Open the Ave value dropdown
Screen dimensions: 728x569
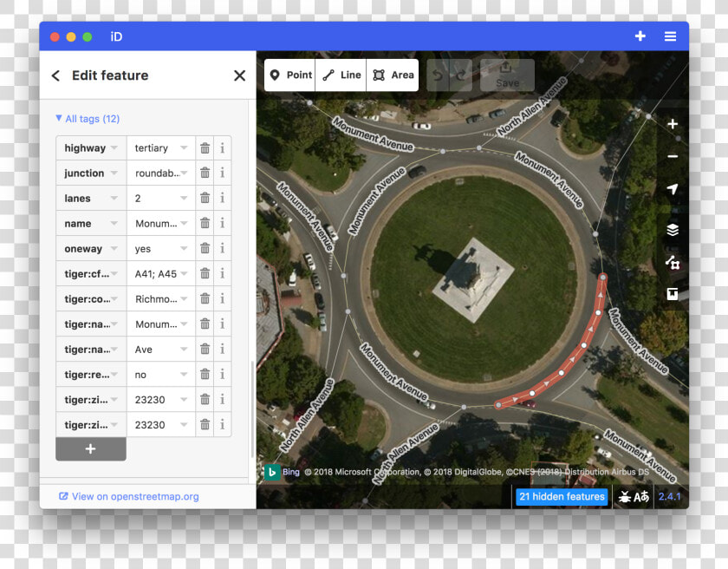coord(184,350)
